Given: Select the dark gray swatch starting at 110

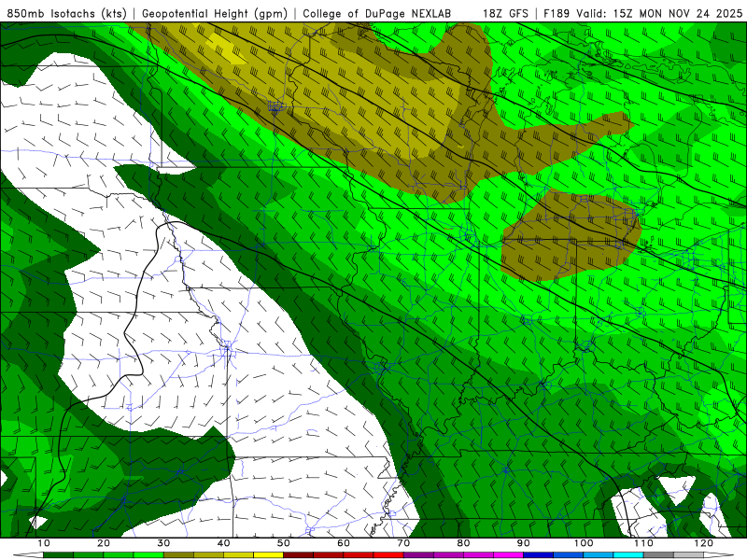Looking at the screenshot, I should [658, 555].
